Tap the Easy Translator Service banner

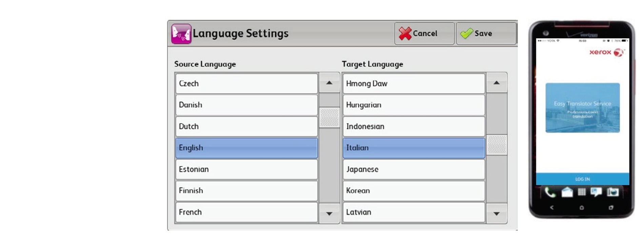coord(582,108)
